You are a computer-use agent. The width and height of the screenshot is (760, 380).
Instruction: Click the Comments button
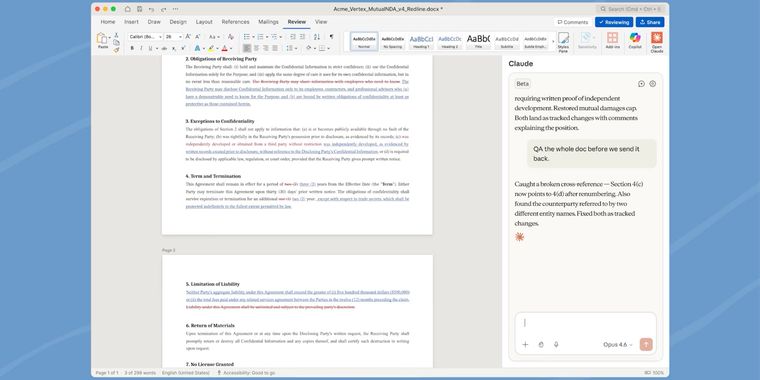(x=572, y=22)
